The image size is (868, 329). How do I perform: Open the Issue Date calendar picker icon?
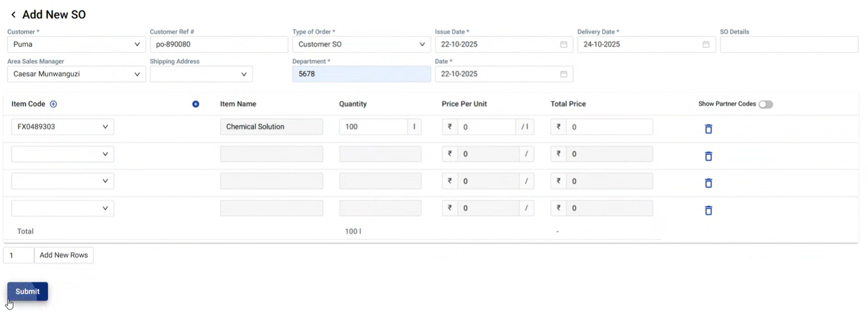click(x=563, y=45)
